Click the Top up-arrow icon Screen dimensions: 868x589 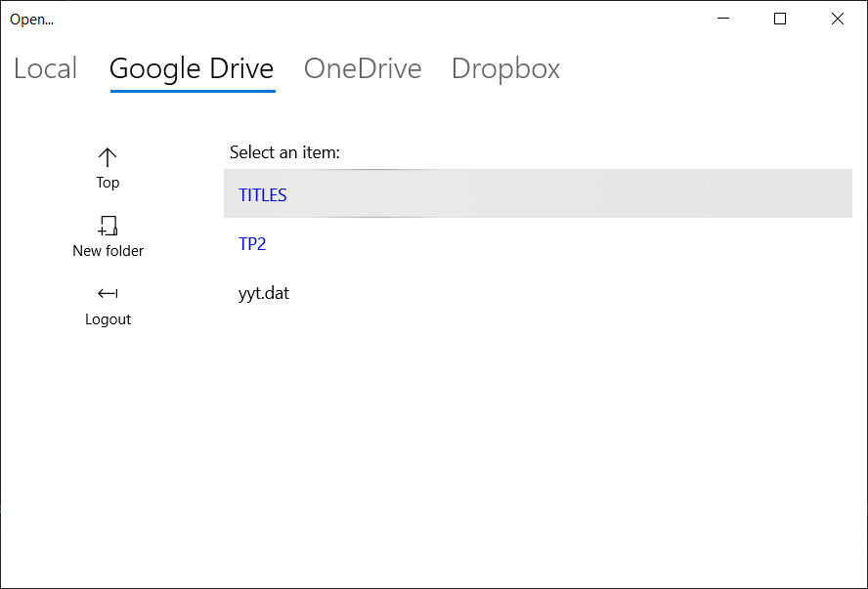(108, 157)
